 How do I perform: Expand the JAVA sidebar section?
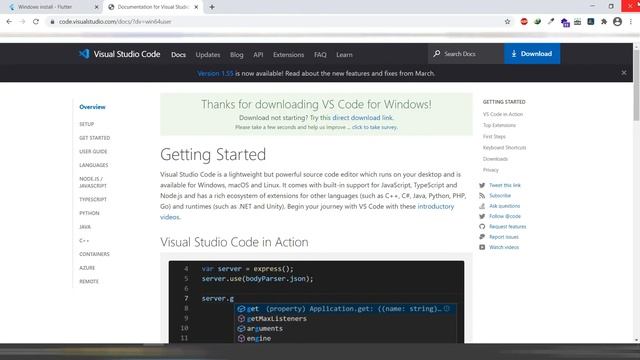(85, 227)
